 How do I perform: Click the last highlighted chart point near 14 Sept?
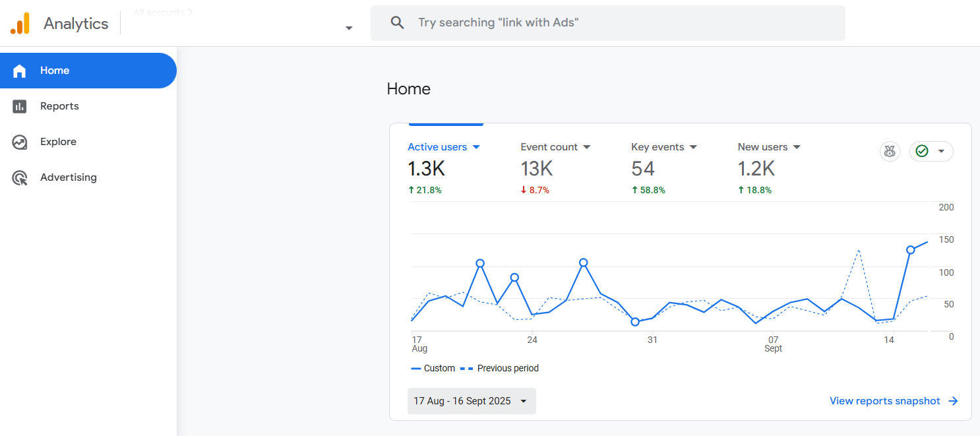911,250
